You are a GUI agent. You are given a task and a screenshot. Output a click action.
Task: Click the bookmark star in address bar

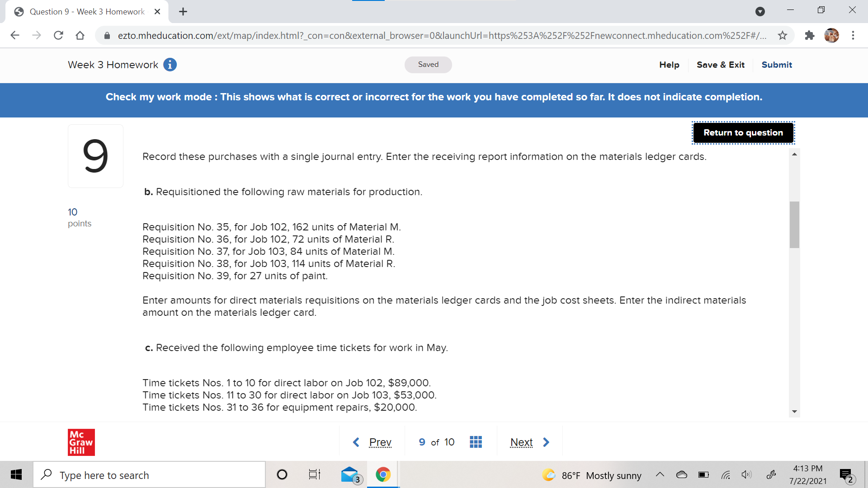783,35
